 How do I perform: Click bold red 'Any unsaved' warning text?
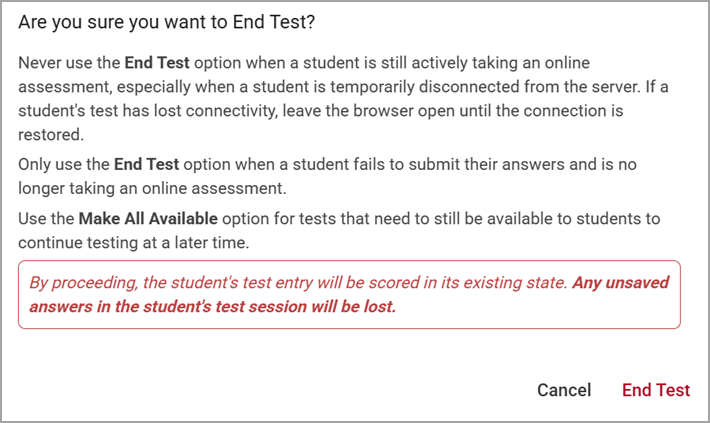click(621, 283)
